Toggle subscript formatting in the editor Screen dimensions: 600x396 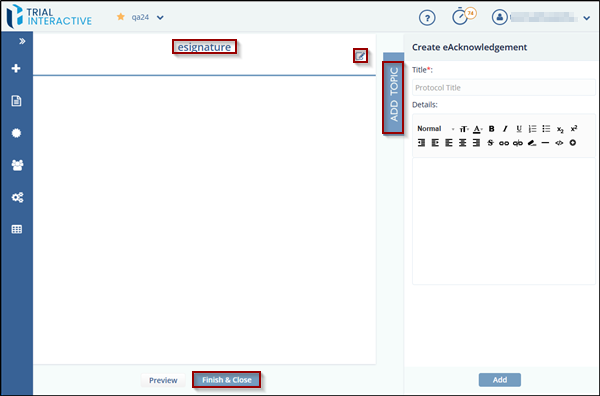pos(560,129)
